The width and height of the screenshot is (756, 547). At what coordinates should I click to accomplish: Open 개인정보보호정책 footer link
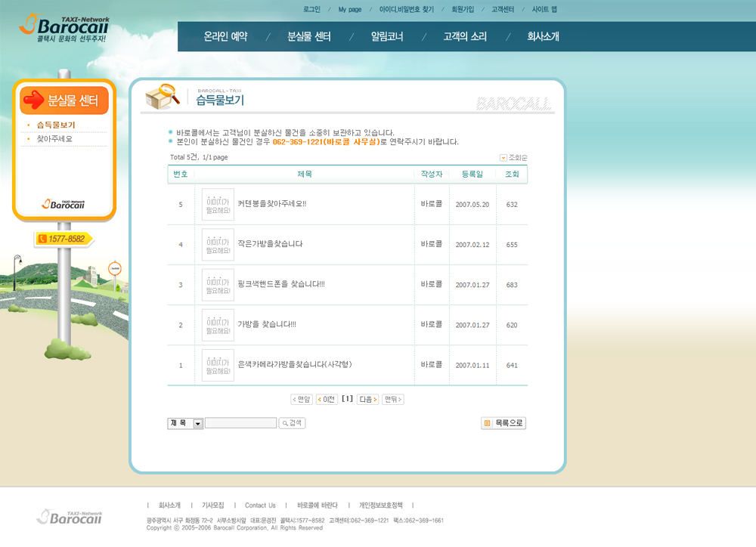click(380, 505)
